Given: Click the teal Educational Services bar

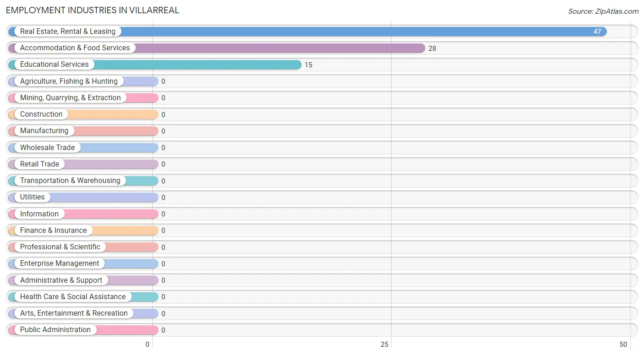Looking at the screenshot, I should 155,65.
